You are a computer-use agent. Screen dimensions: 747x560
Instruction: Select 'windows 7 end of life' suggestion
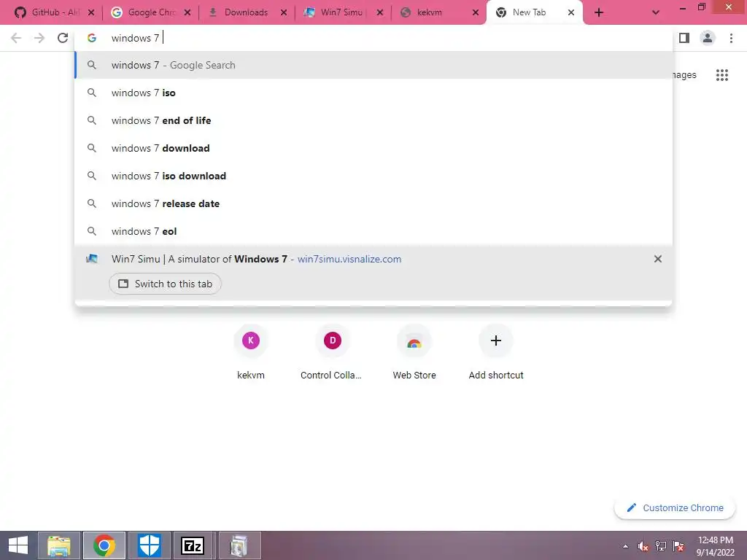coord(373,120)
